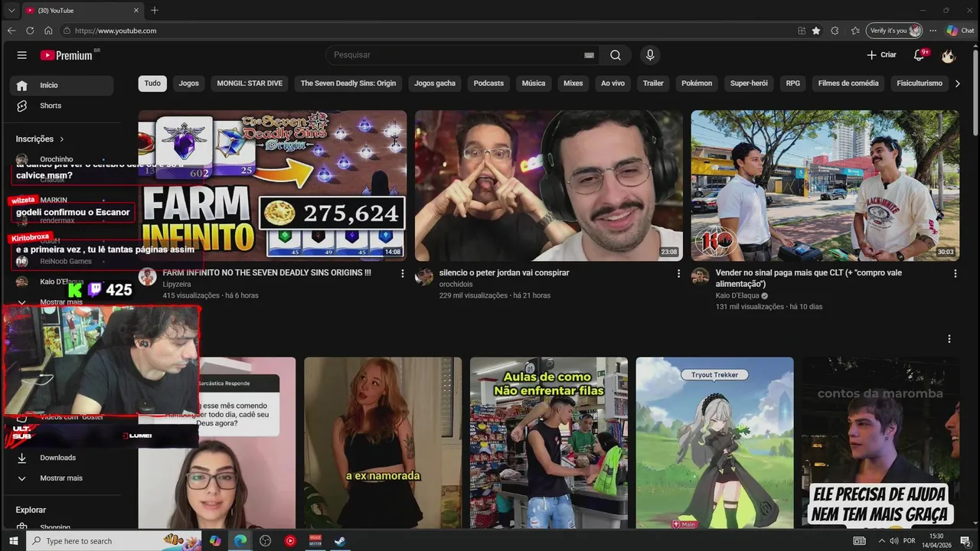Image resolution: width=980 pixels, height=551 pixels.
Task: Select the MONGIL: STAR DIVE chip
Action: pyautogui.click(x=250, y=83)
